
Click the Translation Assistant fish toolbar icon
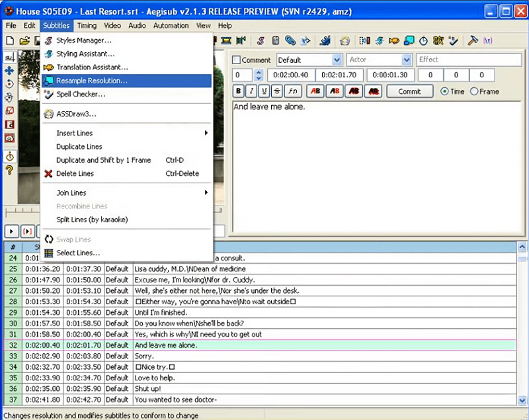(393, 41)
